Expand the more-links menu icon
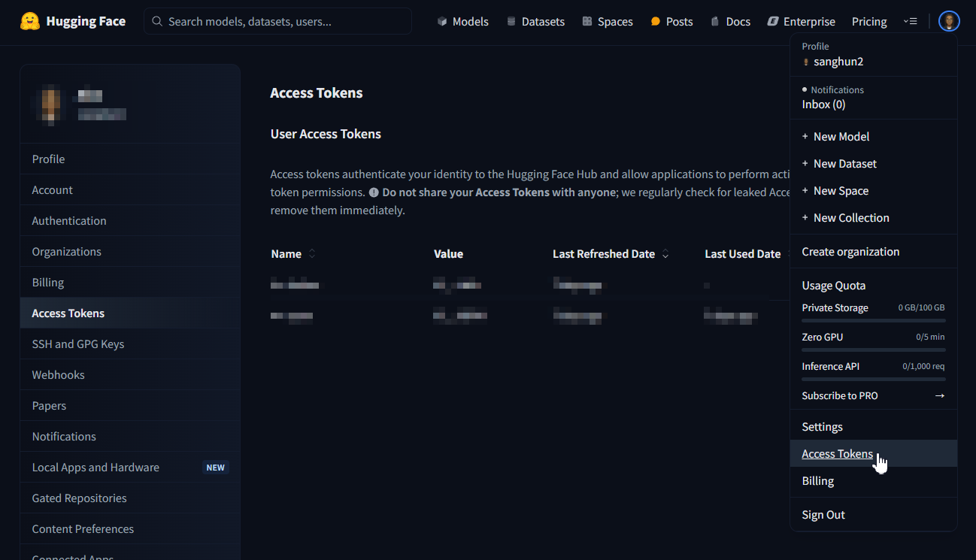This screenshot has width=976, height=560. [x=910, y=21]
